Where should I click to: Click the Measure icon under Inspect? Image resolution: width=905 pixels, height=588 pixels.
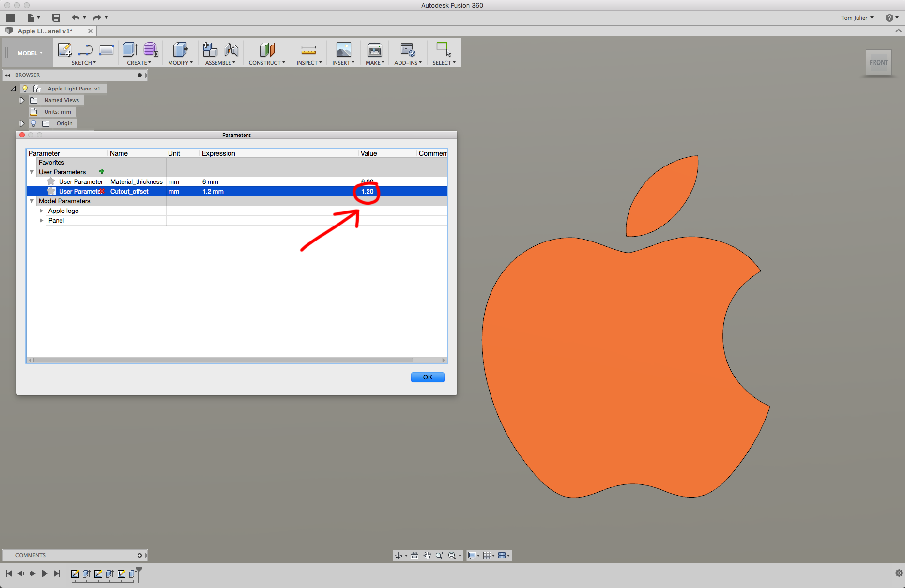click(x=308, y=50)
